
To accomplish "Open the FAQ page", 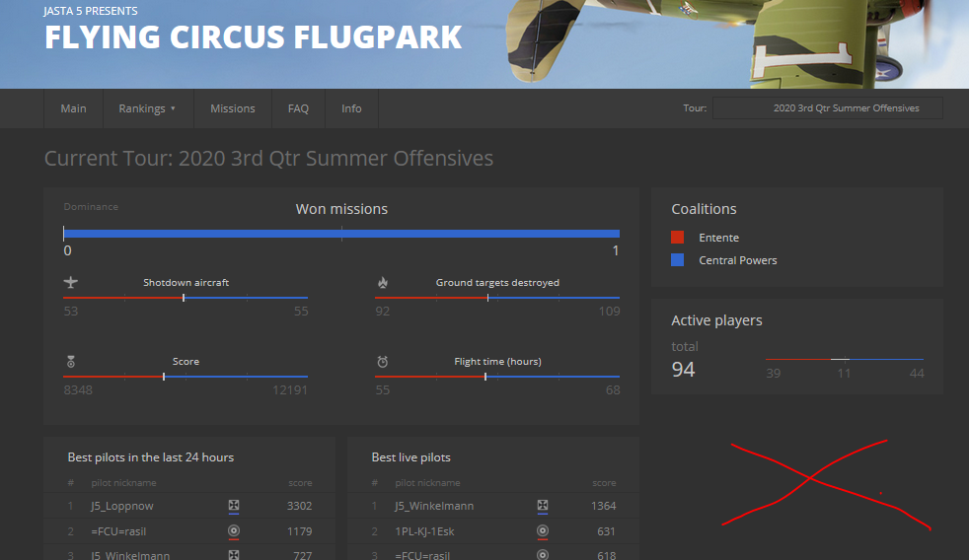I will coord(298,108).
